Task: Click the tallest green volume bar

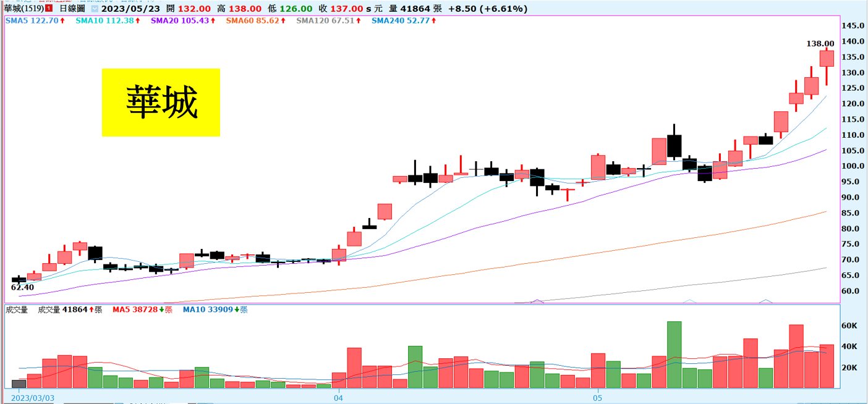Action: 674,354
